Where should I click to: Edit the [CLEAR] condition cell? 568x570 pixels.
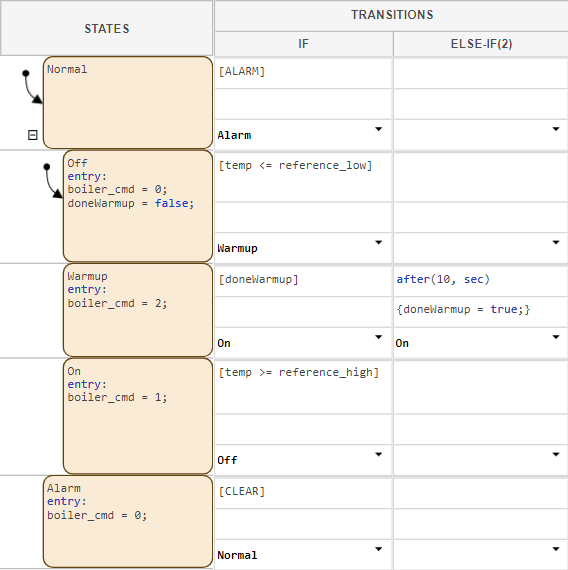303,493
